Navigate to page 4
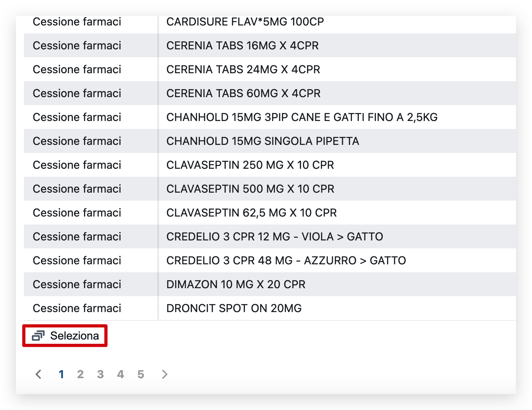The height and width of the screenshot is (410, 532). pyautogui.click(x=120, y=374)
